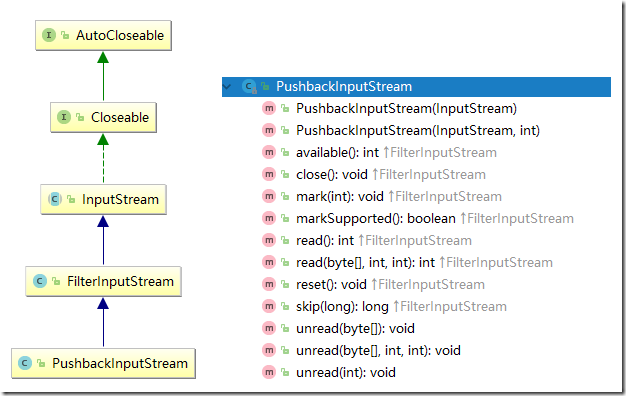Screen dimensions: 626x396
Task: Click the Closeable interface icon
Action: click(63, 117)
